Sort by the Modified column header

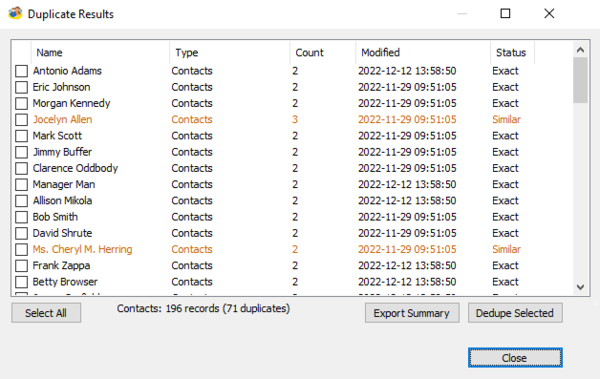pos(423,52)
